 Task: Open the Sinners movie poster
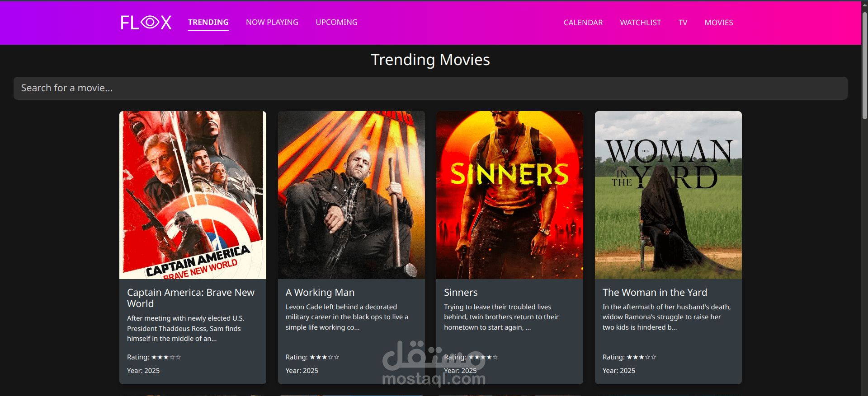pyautogui.click(x=509, y=195)
